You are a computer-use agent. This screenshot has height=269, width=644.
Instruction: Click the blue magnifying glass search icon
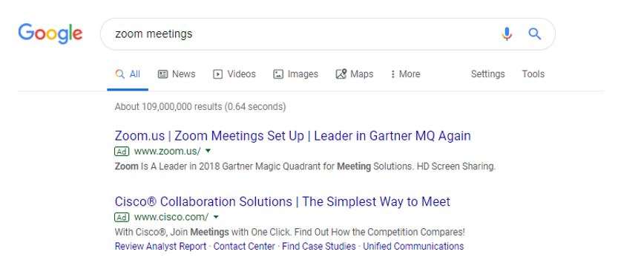[x=534, y=33]
